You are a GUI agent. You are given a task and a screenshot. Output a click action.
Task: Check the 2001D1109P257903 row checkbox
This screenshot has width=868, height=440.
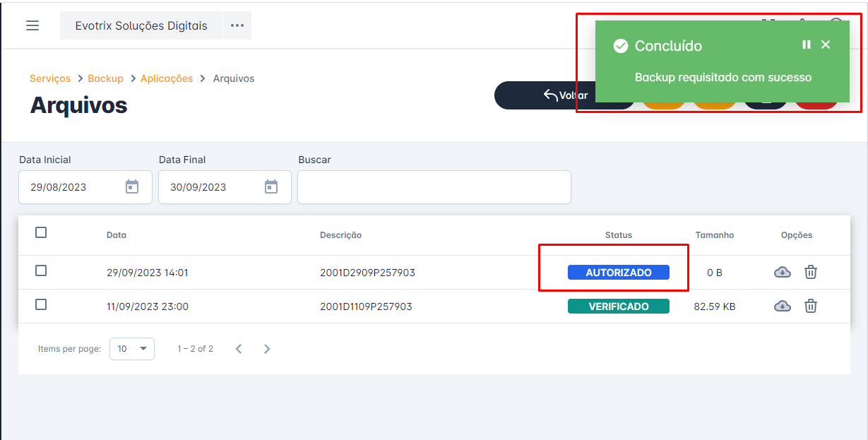(41, 304)
